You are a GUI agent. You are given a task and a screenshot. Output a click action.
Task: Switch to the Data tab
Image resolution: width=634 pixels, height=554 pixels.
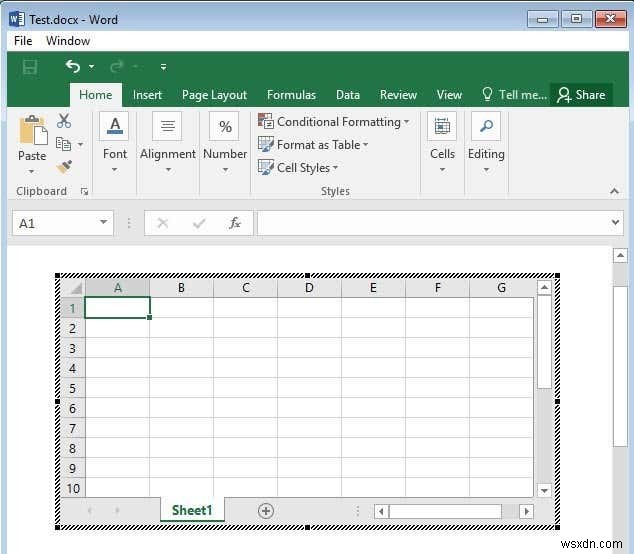[348, 95]
